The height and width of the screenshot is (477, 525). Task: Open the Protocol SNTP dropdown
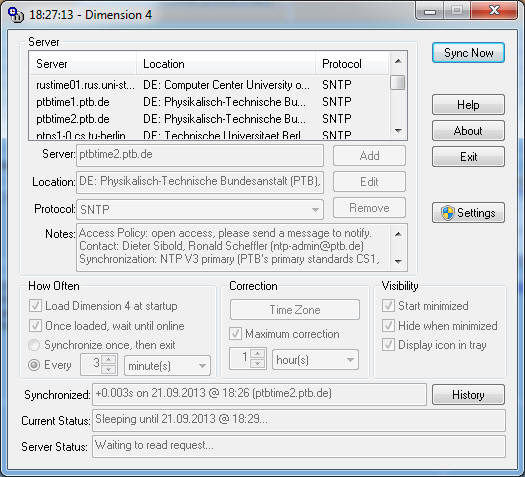tap(200, 210)
